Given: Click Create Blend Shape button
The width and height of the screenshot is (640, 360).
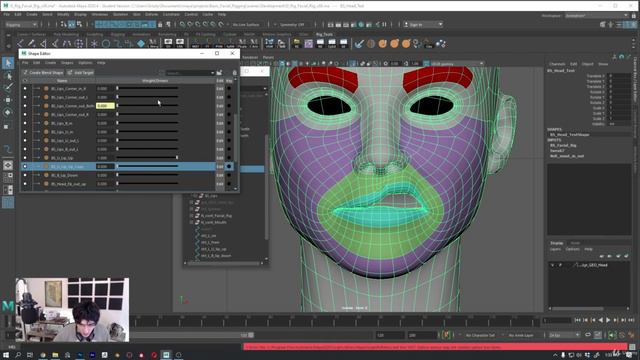Looking at the screenshot, I should [x=43, y=73].
